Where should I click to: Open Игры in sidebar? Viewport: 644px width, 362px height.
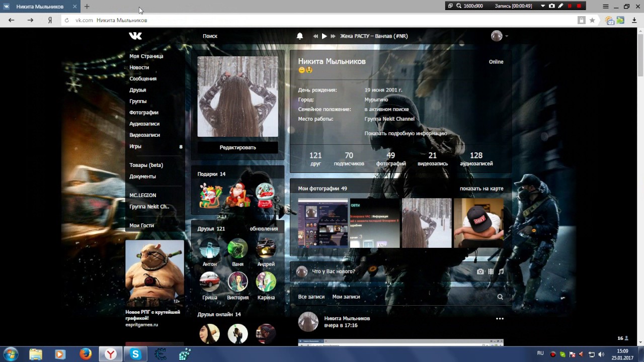click(x=135, y=146)
